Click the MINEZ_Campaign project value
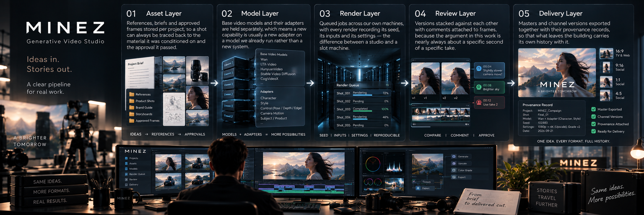The height and width of the screenshot is (215, 644). click(x=550, y=110)
